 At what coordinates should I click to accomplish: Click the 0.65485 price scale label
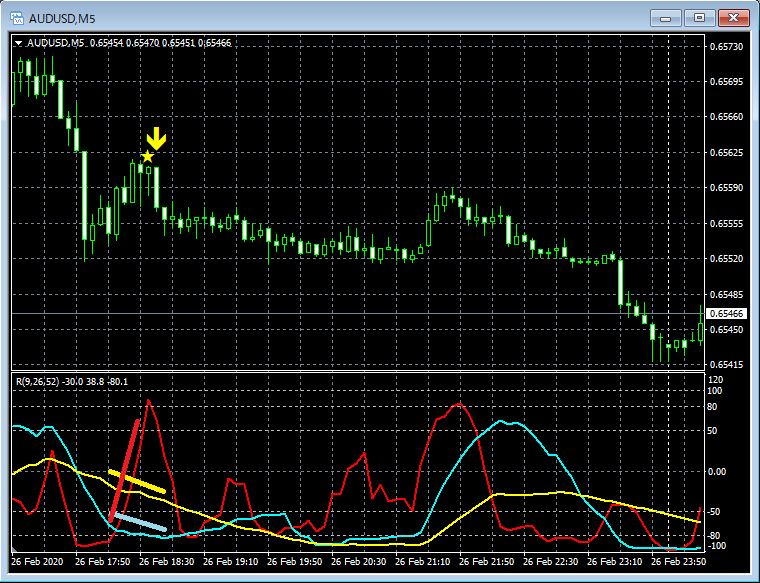click(x=726, y=294)
